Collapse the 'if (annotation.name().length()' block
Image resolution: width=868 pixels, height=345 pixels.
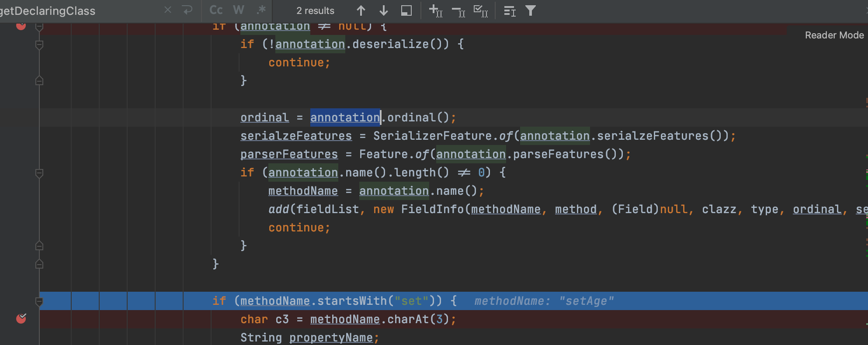39,173
